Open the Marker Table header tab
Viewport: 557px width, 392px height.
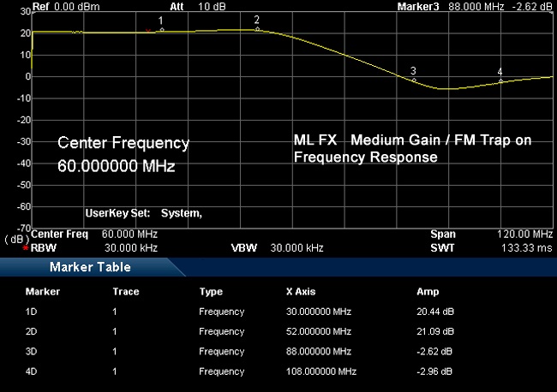click(x=90, y=267)
